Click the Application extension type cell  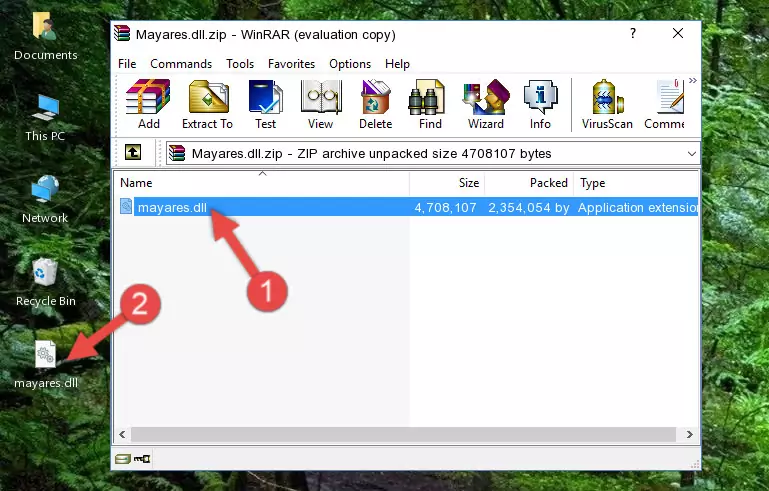click(638, 207)
